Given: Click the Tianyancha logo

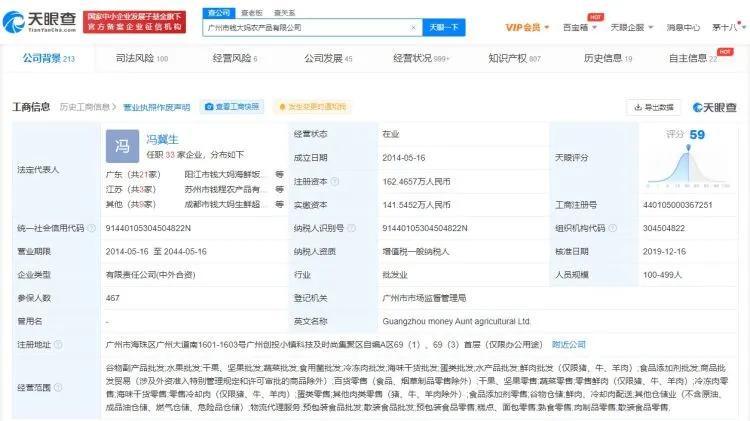Looking at the screenshot, I should 39,22.
